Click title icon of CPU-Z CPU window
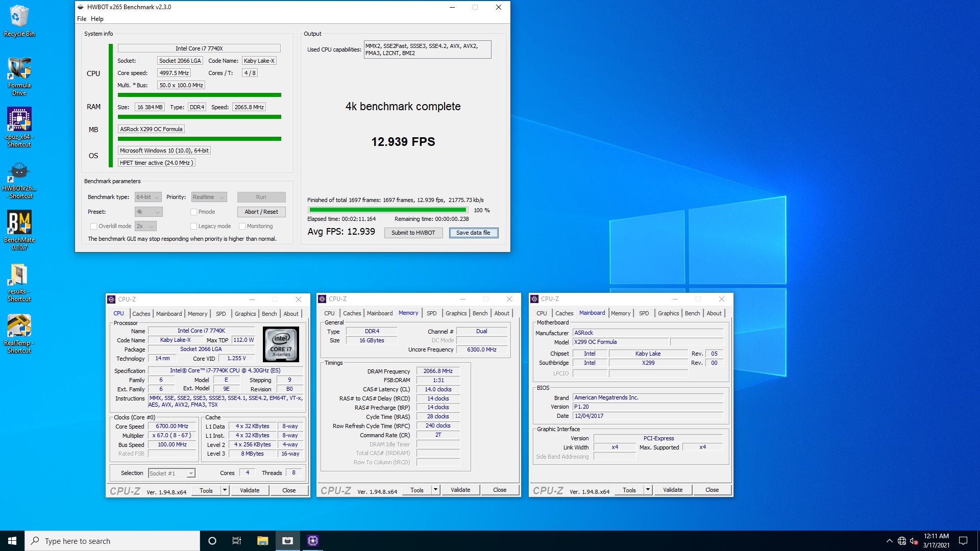 [x=111, y=299]
